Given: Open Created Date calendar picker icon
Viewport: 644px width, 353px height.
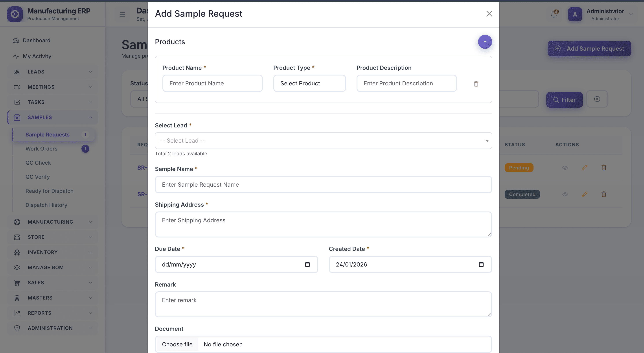Looking at the screenshot, I should coord(481,264).
